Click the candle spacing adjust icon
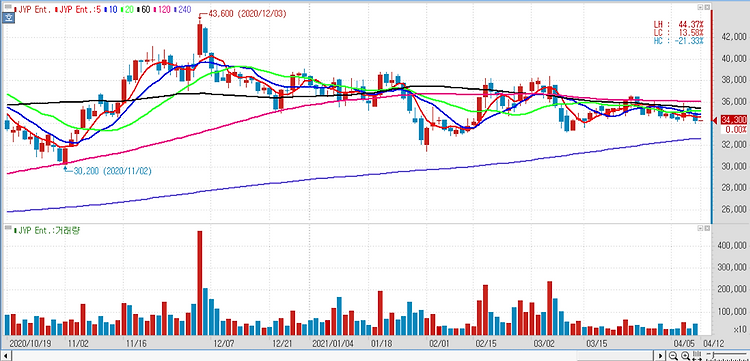The height and width of the screenshot is (361, 750). [x=696, y=355]
